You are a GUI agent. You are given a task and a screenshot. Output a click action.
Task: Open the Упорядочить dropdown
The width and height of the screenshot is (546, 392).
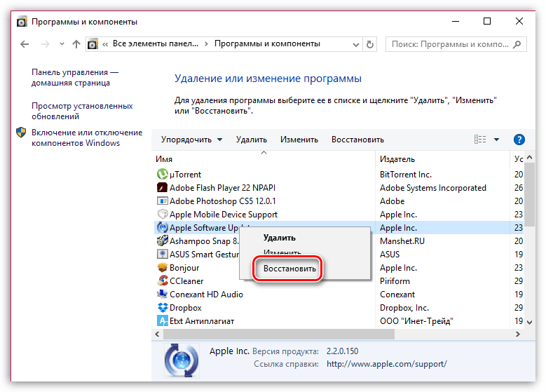191,140
